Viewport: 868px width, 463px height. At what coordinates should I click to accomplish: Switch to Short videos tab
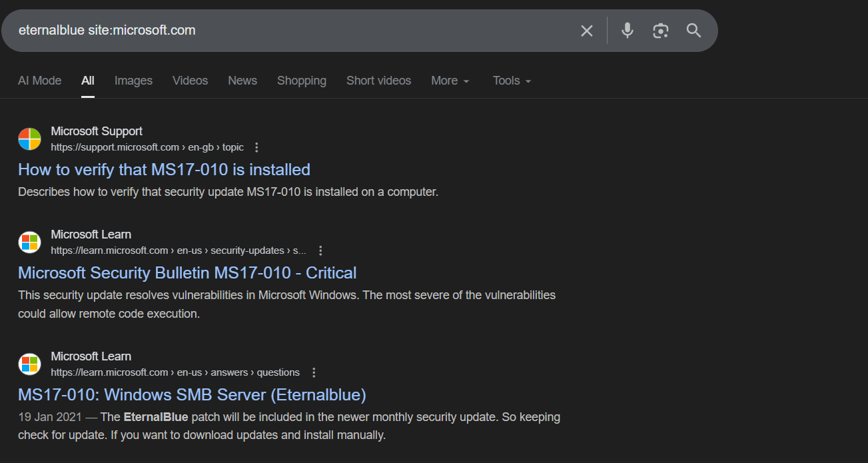[x=378, y=81]
